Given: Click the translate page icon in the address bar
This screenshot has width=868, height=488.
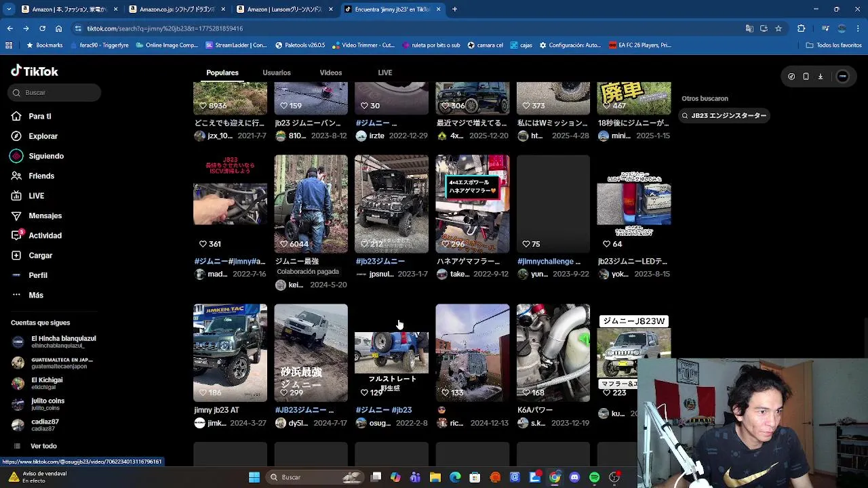Looking at the screenshot, I should pyautogui.click(x=749, y=28).
